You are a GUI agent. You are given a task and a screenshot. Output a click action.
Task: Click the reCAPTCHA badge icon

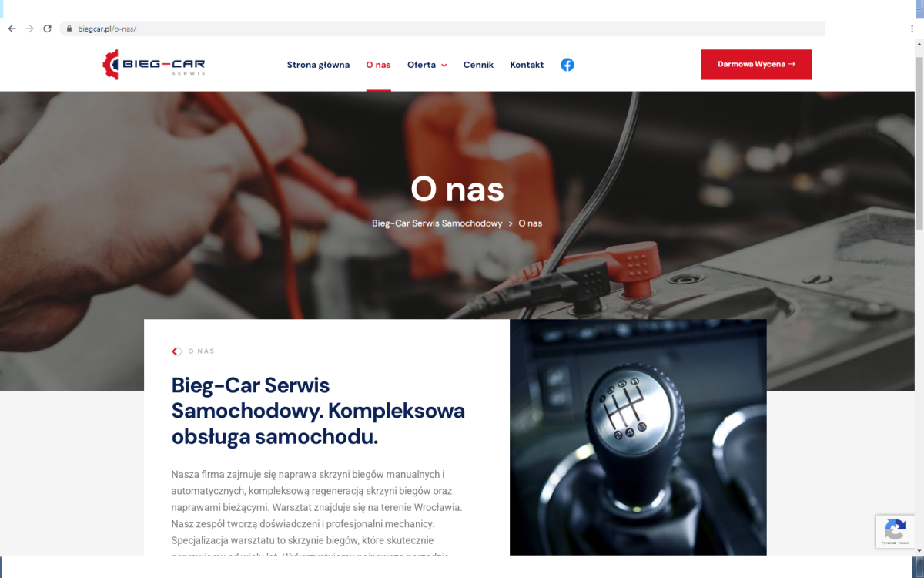point(895,530)
